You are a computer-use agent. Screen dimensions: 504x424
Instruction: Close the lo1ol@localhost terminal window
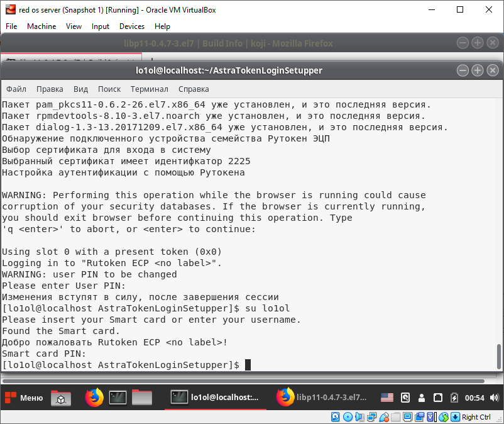(x=493, y=70)
